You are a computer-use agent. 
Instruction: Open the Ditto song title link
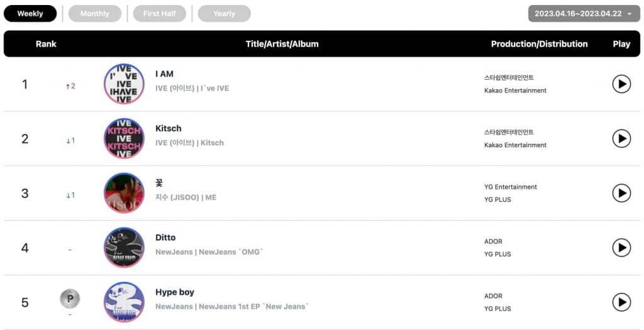(165, 238)
